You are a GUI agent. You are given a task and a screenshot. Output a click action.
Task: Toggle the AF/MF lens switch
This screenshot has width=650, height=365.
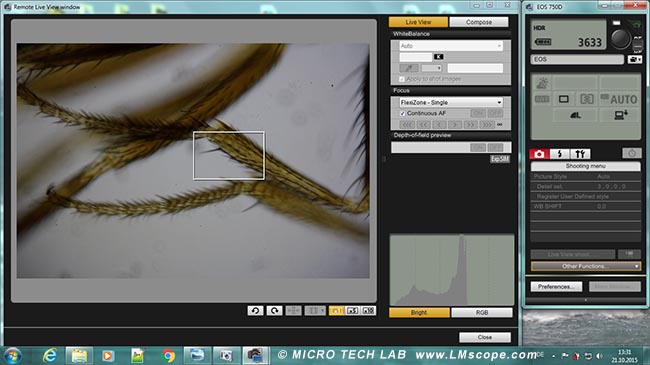(x=637, y=44)
